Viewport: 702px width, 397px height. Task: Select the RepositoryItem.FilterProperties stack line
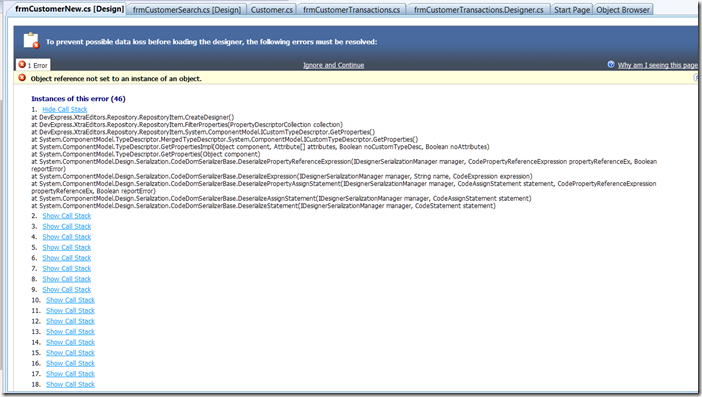[x=187, y=124]
